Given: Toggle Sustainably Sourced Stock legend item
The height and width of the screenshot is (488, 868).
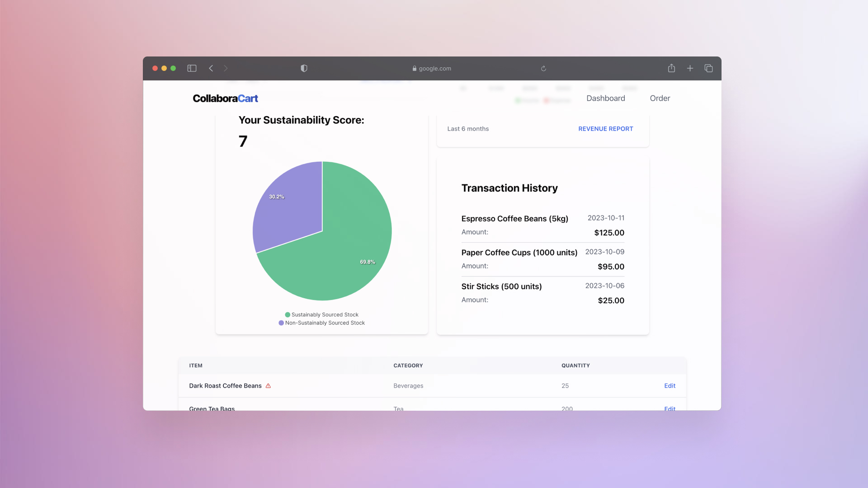Looking at the screenshot, I should (x=321, y=314).
